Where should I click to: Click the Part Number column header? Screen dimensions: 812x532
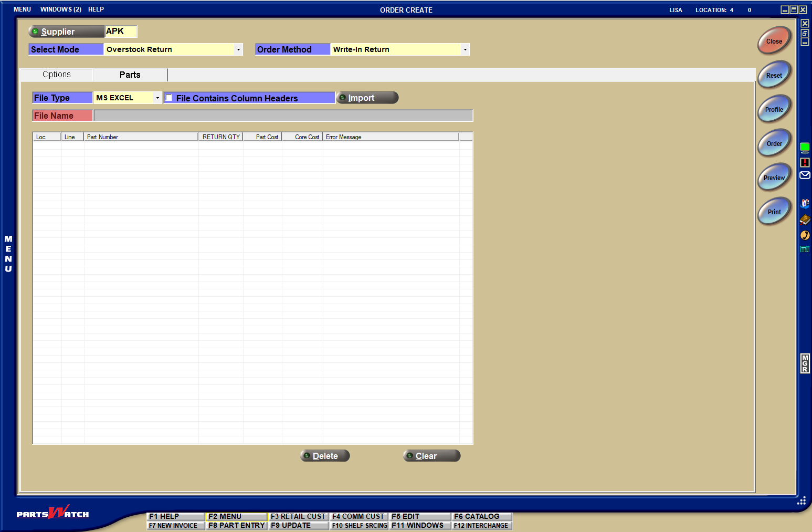pyautogui.click(x=141, y=137)
